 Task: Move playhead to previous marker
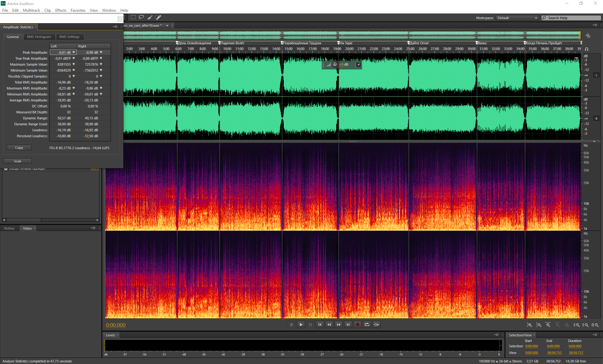320,325
